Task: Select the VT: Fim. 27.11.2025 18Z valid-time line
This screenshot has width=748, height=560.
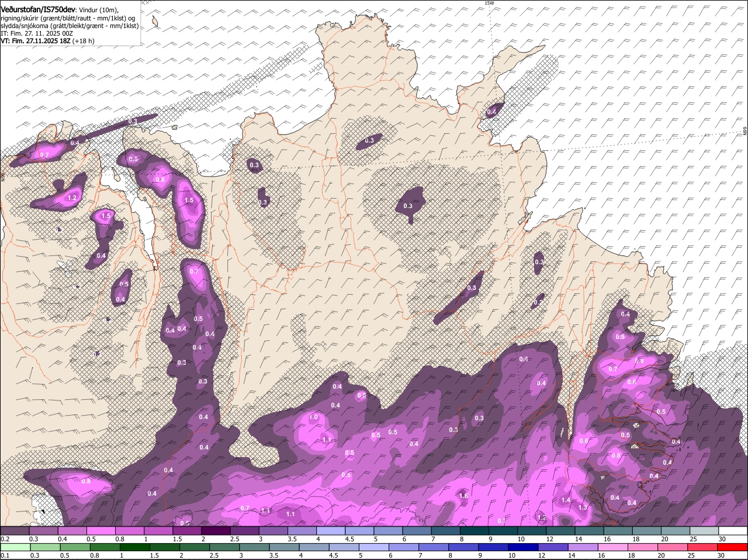Action: (47, 42)
